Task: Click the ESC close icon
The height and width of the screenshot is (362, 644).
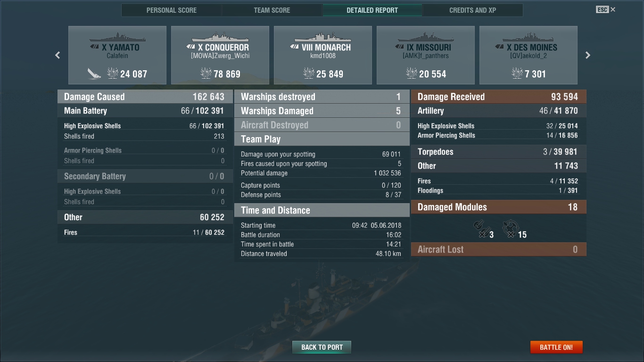Action: 606,9
